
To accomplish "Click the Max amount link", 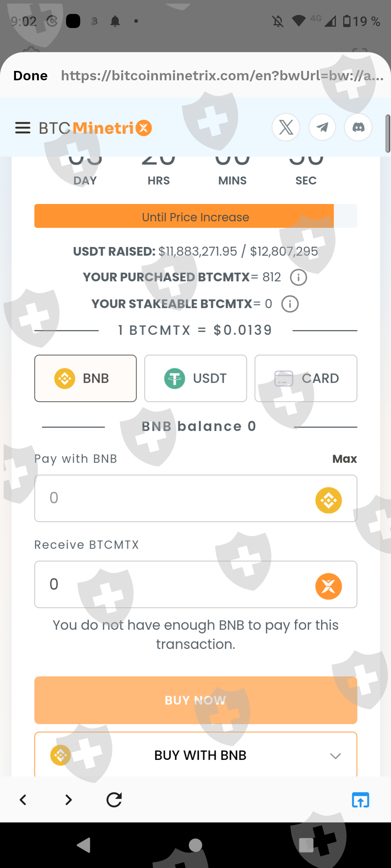I will (344, 459).
